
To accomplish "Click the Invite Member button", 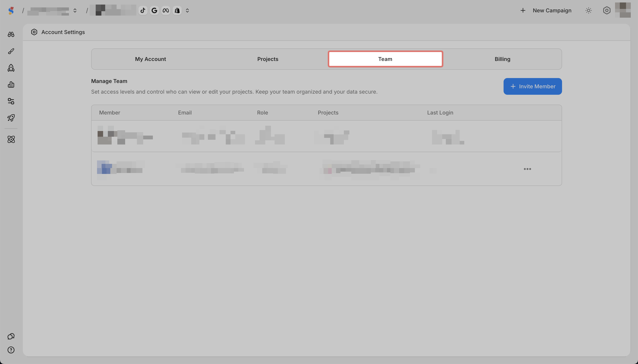I will click(x=532, y=87).
